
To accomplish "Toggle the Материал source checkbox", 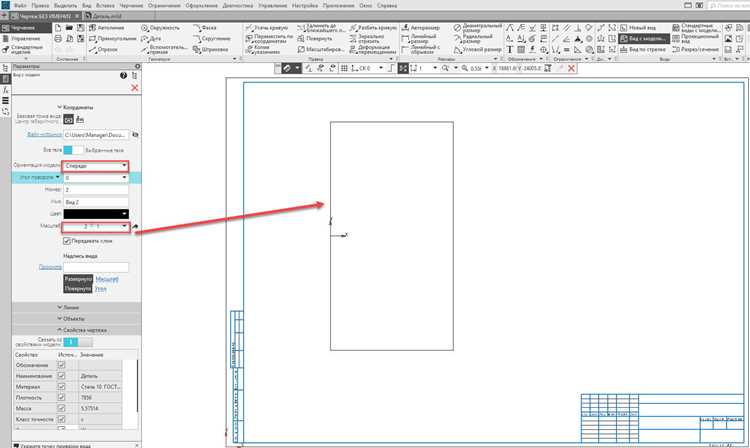I will [61, 386].
